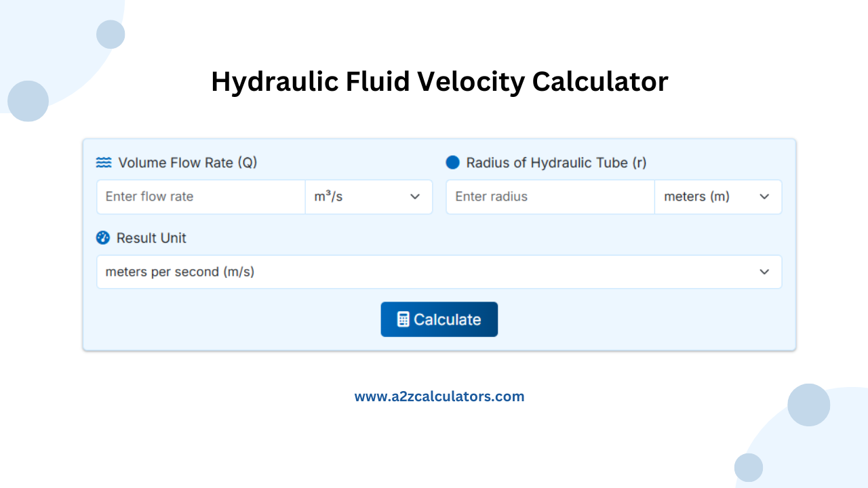Click the Enter radius input field
The height and width of the screenshot is (488, 868).
click(x=549, y=197)
